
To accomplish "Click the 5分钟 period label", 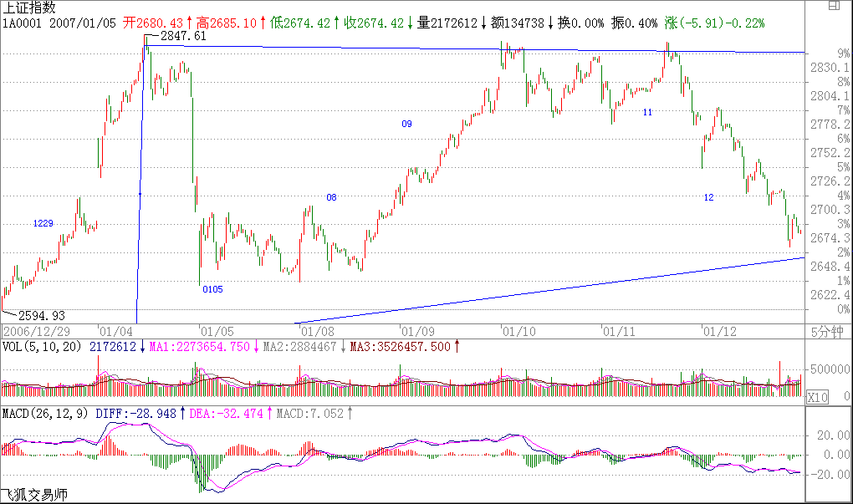I will coord(830,331).
